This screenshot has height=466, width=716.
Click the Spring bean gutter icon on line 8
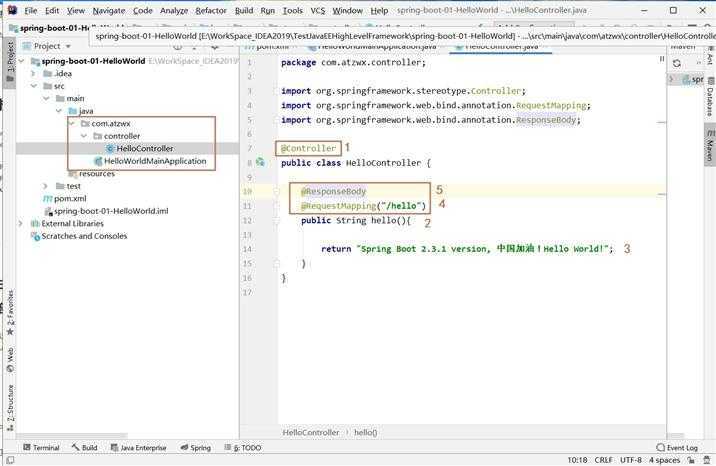tap(260, 162)
